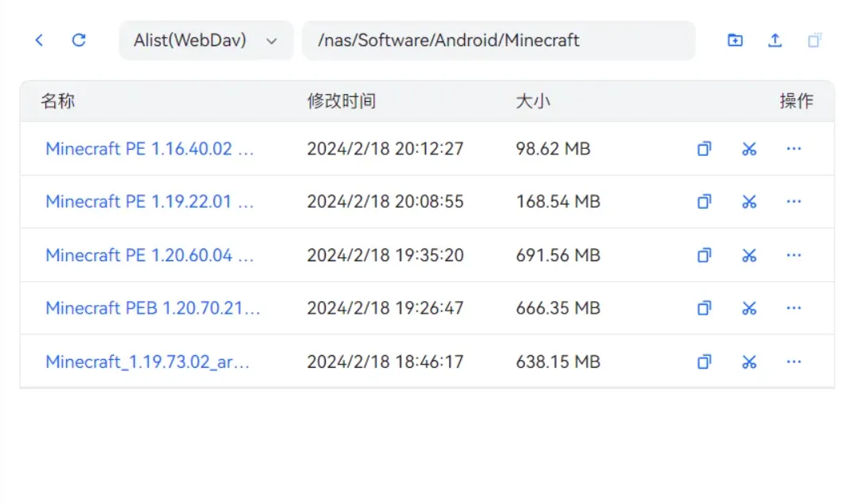Open the Minecraft PEB 1.20.70.21 file link

click(153, 308)
